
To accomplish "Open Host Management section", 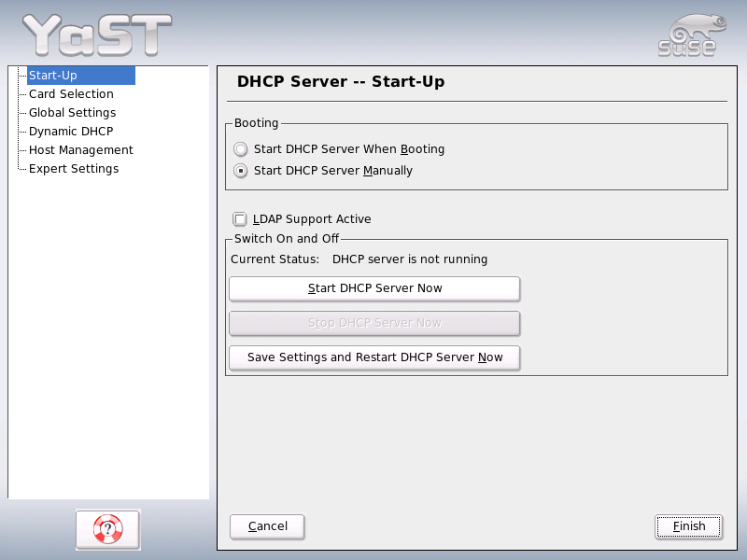I will pyautogui.click(x=81, y=150).
